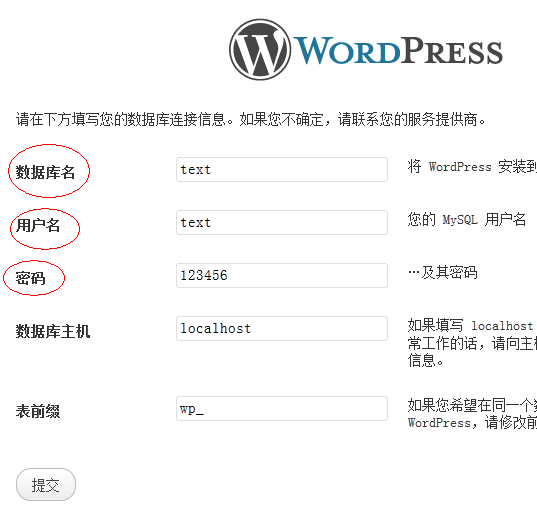537x514 pixels.
Task: Click the 表前缀 field containing wp_
Action: coord(282,409)
